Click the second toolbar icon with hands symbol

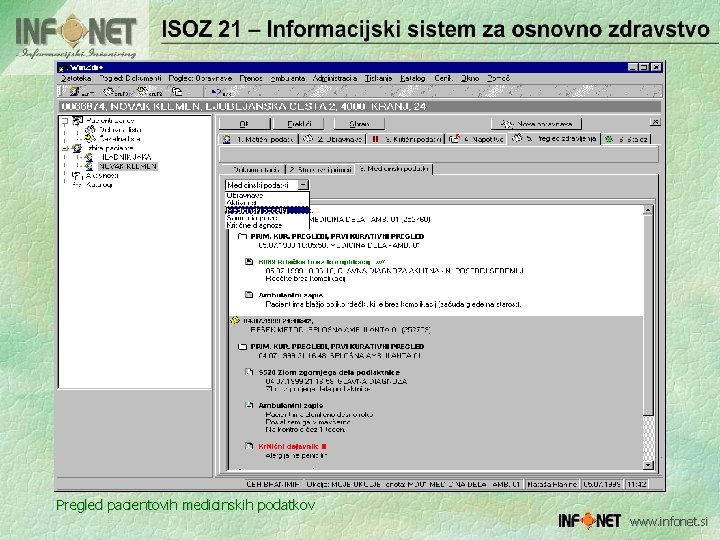(x=109, y=91)
